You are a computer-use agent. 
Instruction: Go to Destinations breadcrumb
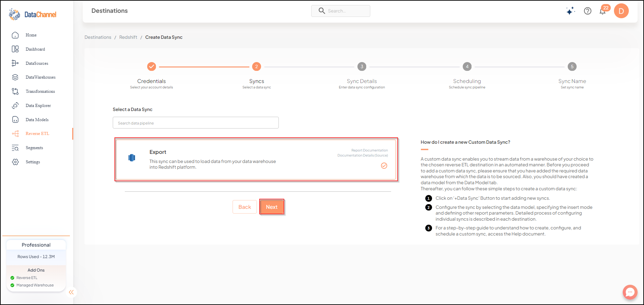click(x=98, y=37)
